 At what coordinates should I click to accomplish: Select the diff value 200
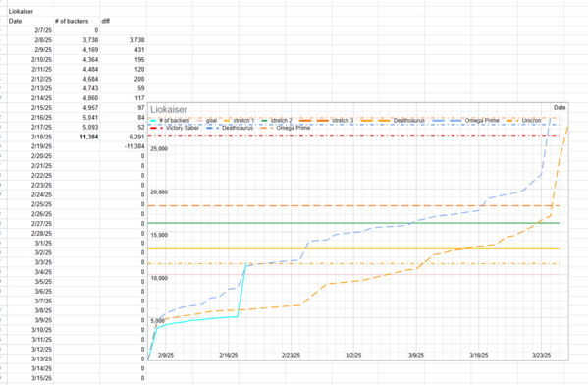[139, 79]
